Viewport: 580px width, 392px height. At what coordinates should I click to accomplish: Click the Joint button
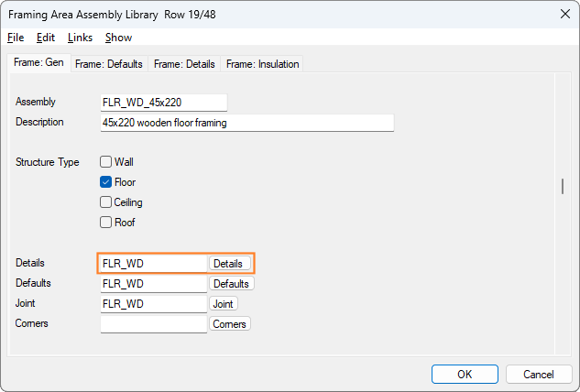click(x=223, y=304)
